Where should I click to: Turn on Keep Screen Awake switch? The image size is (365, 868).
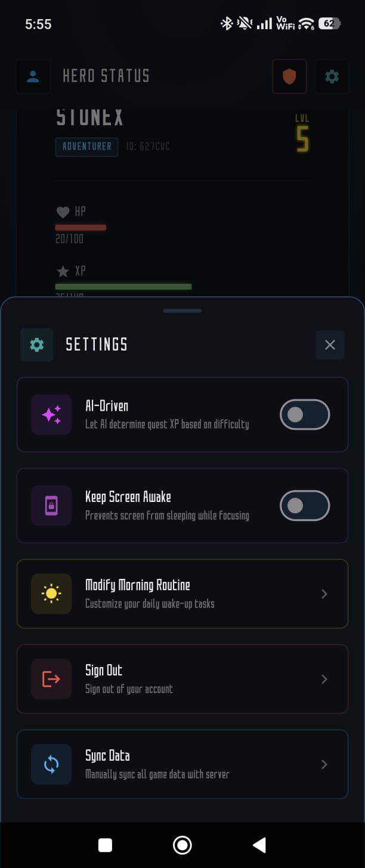(x=305, y=506)
